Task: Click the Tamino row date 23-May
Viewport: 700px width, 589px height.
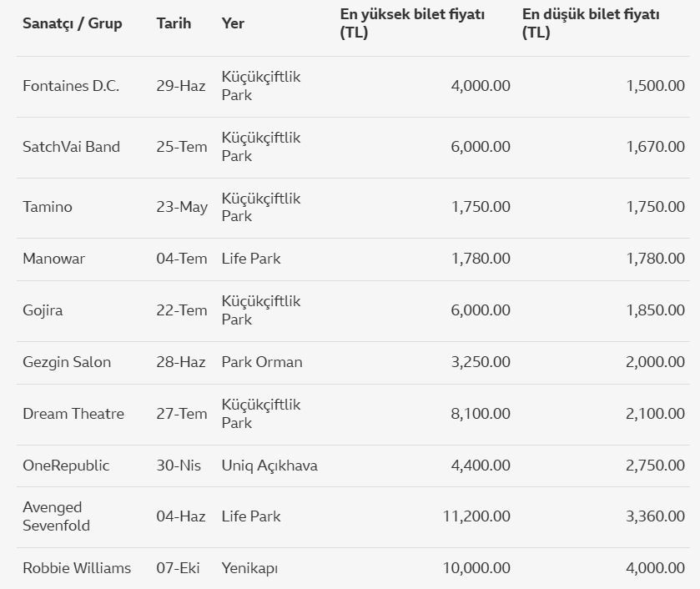Action: 181,207
